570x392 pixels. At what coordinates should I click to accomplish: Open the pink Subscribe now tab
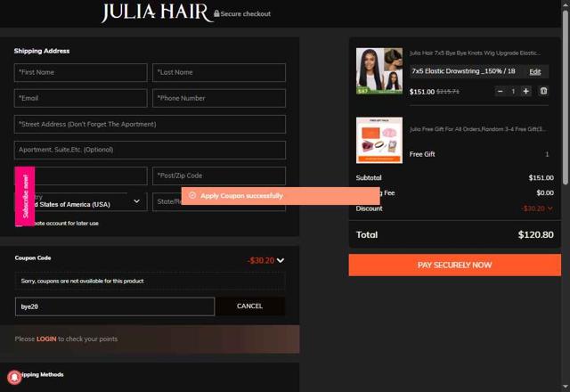(25, 196)
